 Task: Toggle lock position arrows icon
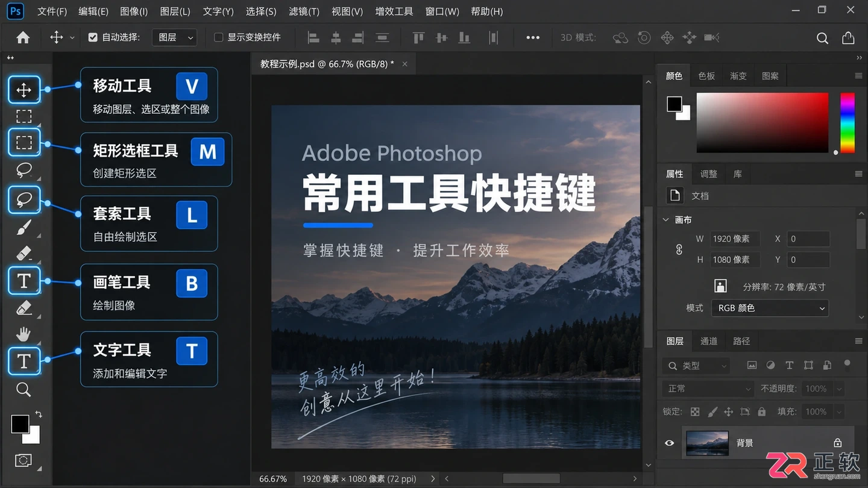(728, 411)
